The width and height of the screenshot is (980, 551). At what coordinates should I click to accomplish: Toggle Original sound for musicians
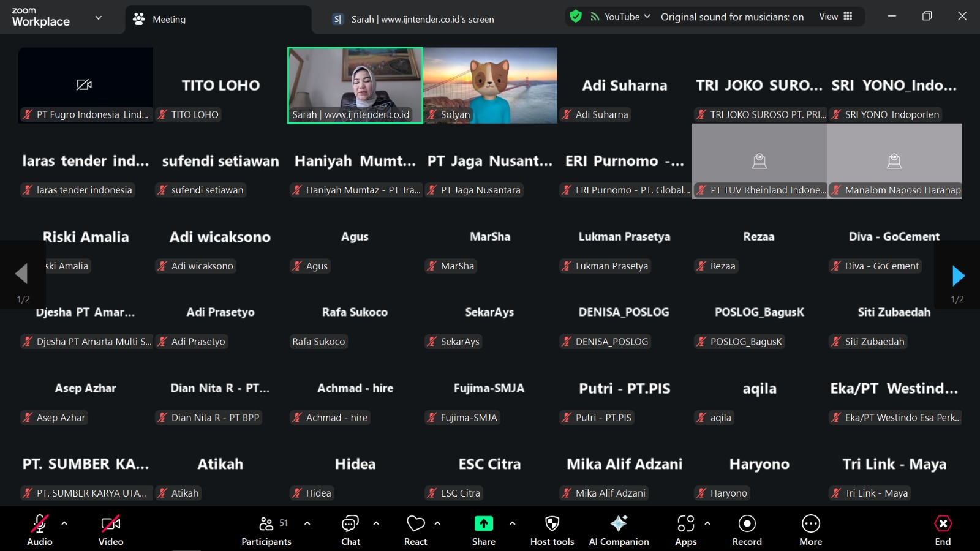[732, 17]
